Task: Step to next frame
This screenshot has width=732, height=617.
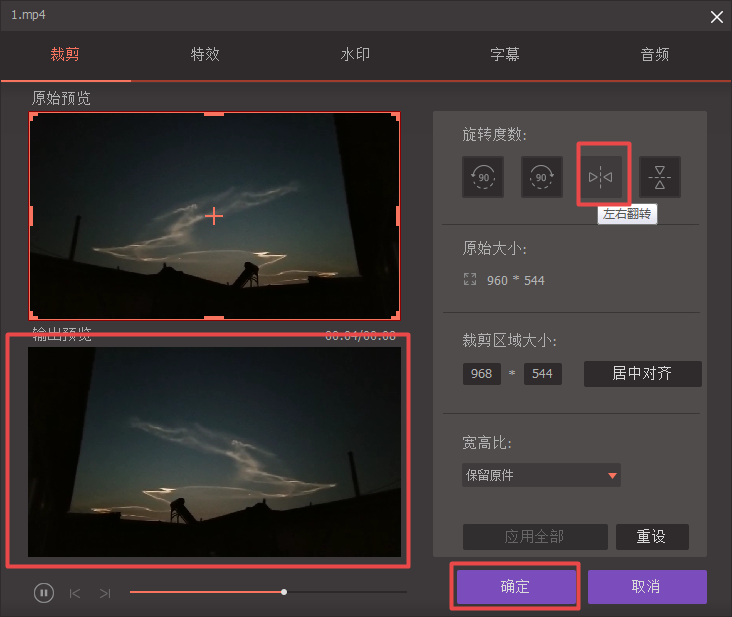Action: (105, 593)
